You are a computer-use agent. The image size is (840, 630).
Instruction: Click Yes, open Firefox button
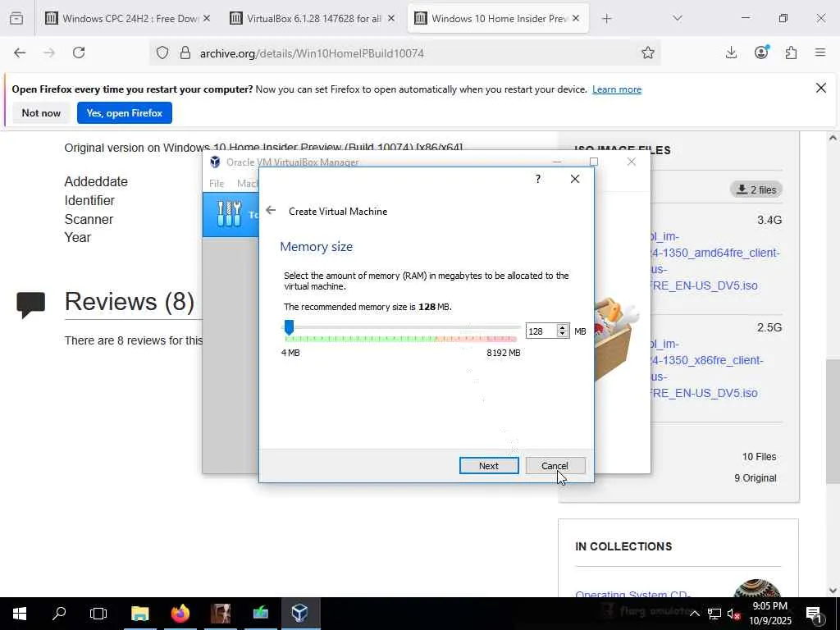[125, 113]
